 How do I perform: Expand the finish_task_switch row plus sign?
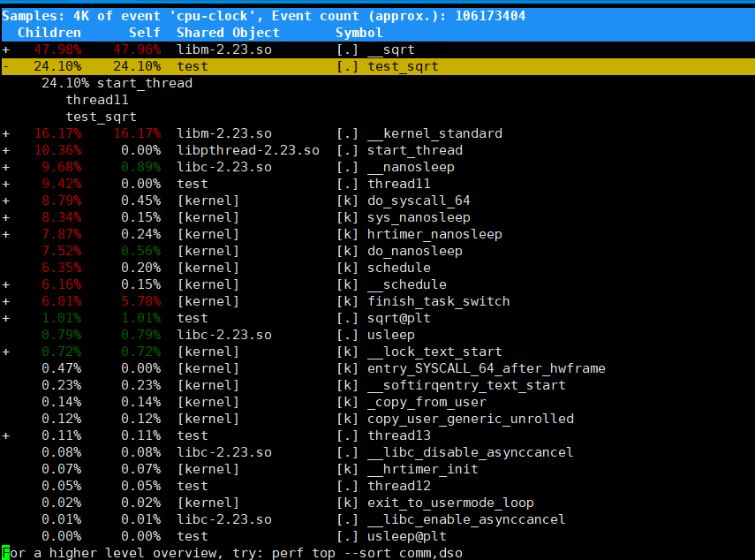(x=6, y=301)
